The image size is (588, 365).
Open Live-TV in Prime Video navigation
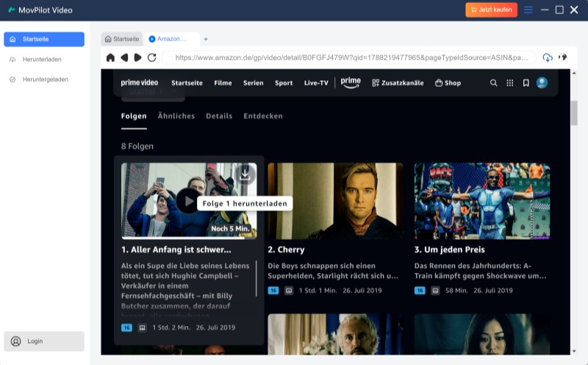tap(316, 82)
